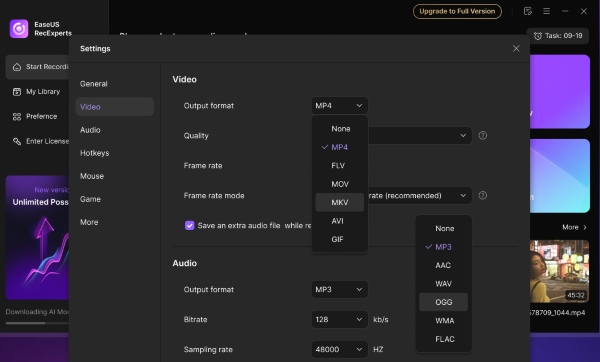The image size is (600, 362).
Task: Toggle Save an extra audio file checkbox
Action: [189, 225]
